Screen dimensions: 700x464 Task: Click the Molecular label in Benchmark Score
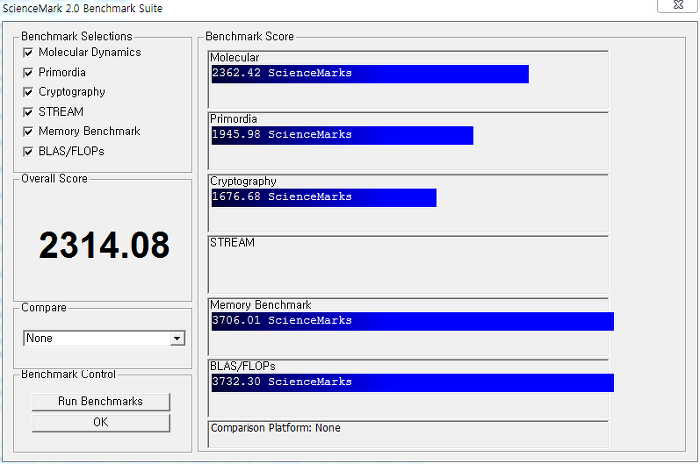(x=234, y=58)
